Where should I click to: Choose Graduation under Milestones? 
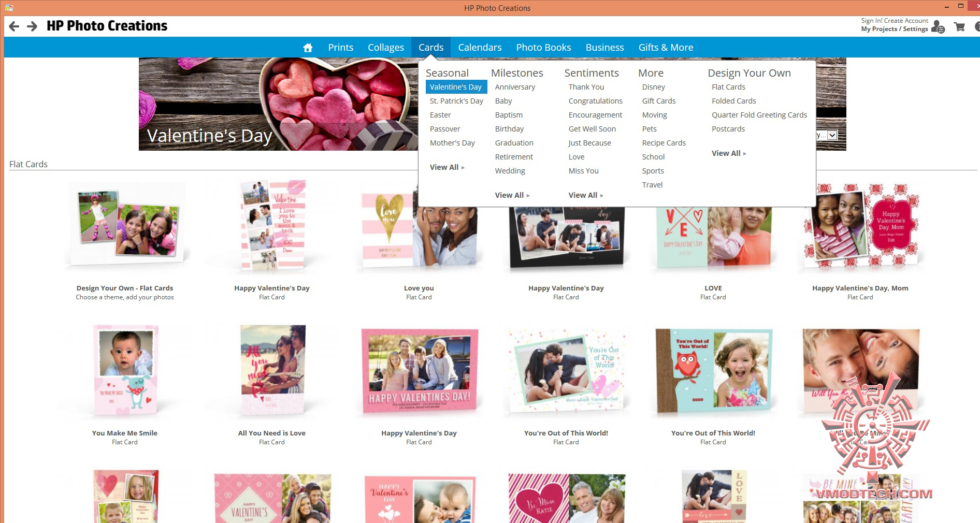[514, 143]
